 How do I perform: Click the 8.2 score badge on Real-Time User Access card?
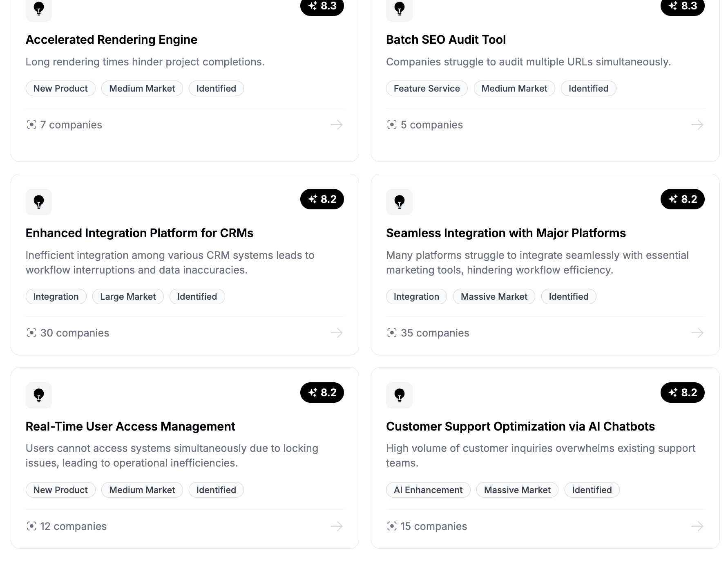pos(322,393)
